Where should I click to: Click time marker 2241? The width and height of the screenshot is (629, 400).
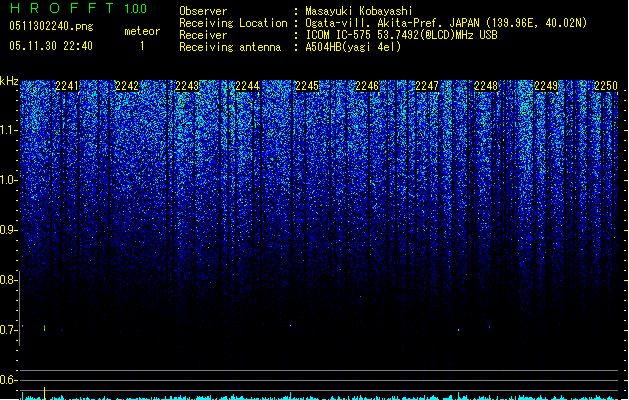[67, 86]
